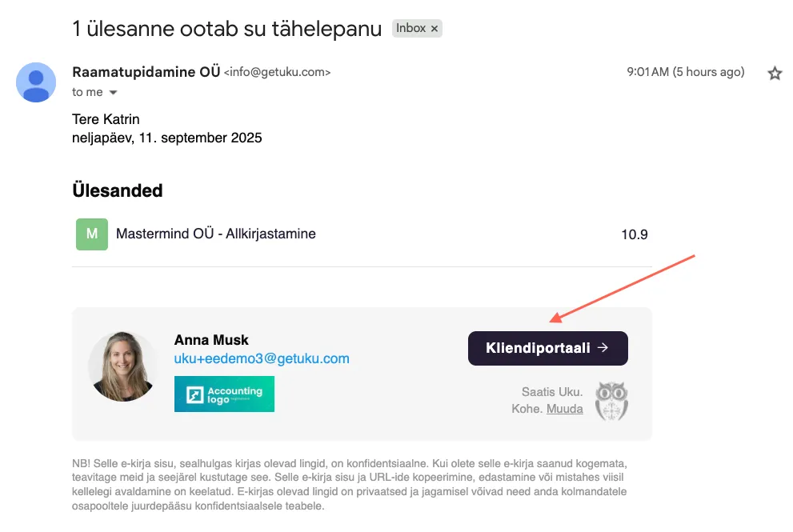793x532 pixels.
Task: Click the Accounting logo image
Action: click(x=224, y=394)
